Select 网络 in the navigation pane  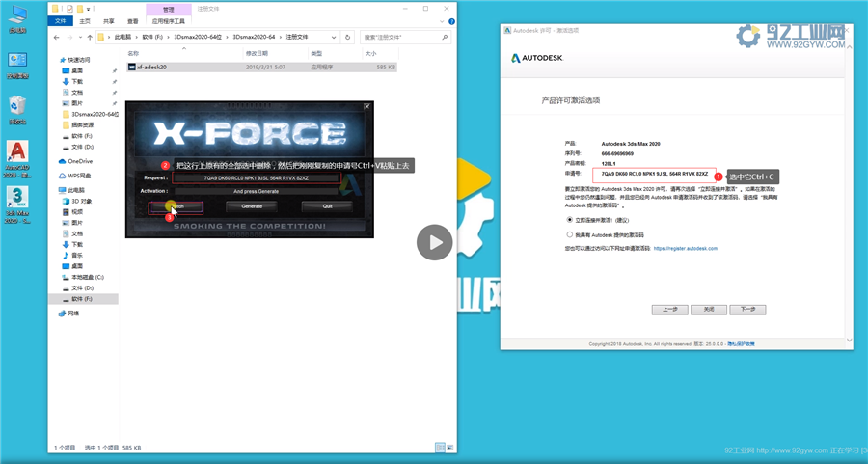[69, 314]
